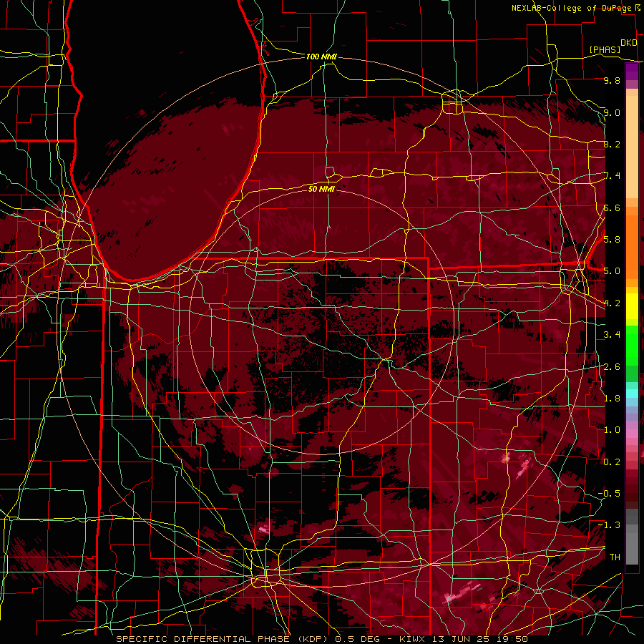The width and height of the screenshot is (644, 644).
Task: Select the 9.0 value on the color scale
Action: coord(612,112)
